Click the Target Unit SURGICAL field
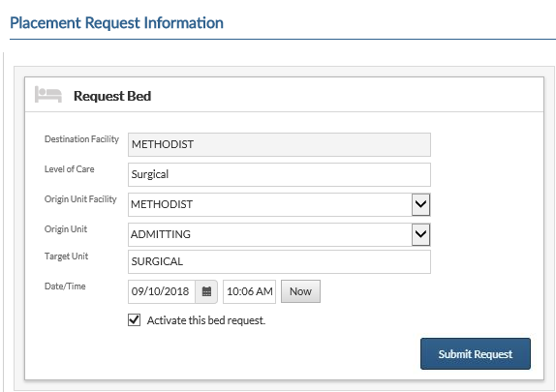The height and width of the screenshot is (392, 556). click(x=279, y=261)
